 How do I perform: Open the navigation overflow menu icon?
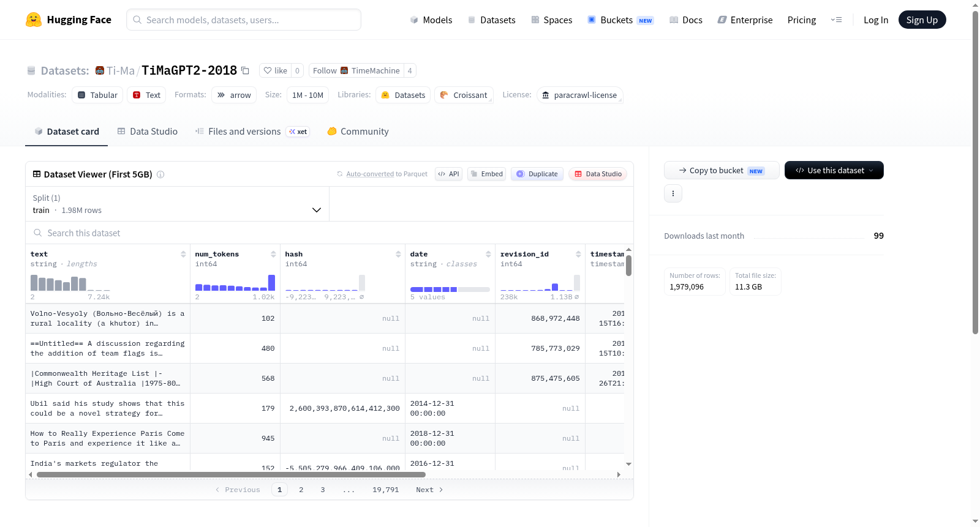(x=836, y=20)
